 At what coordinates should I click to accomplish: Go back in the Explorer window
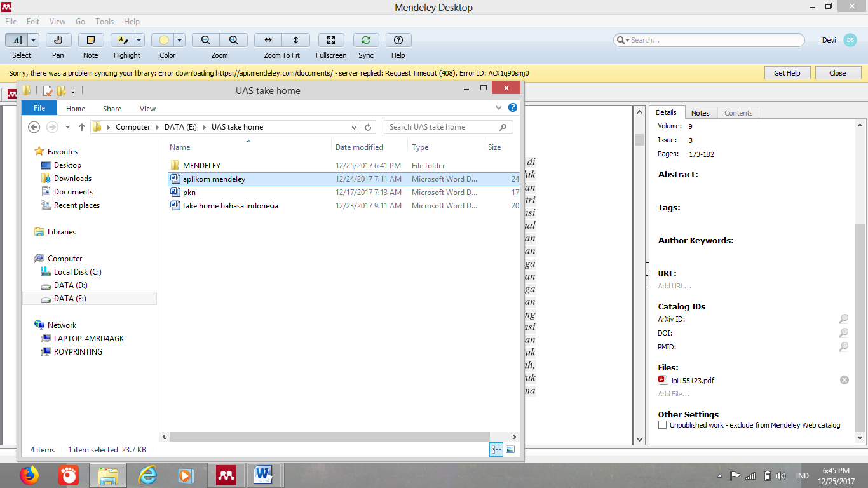click(x=34, y=127)
